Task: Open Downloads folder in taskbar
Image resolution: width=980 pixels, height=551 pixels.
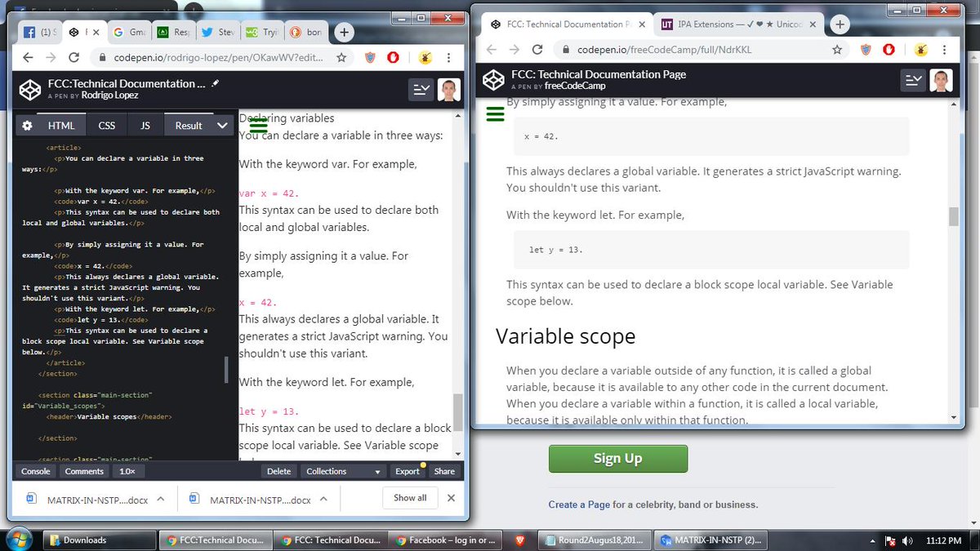Action: (98, 540)
